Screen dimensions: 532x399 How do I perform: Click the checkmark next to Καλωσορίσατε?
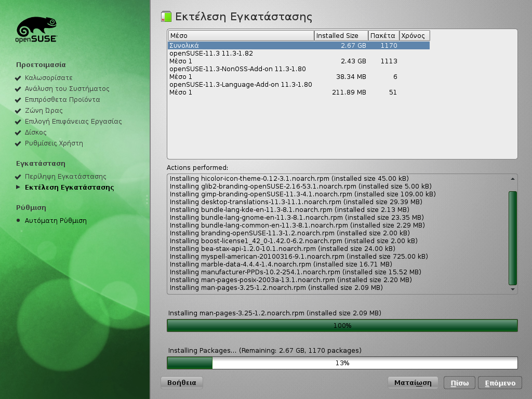click(x=18, y=78)
